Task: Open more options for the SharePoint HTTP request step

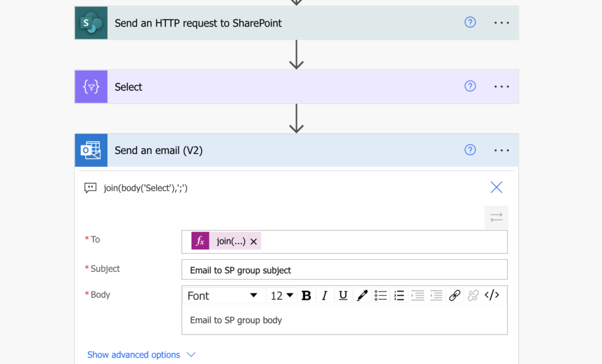Action: tap(501, 23)
